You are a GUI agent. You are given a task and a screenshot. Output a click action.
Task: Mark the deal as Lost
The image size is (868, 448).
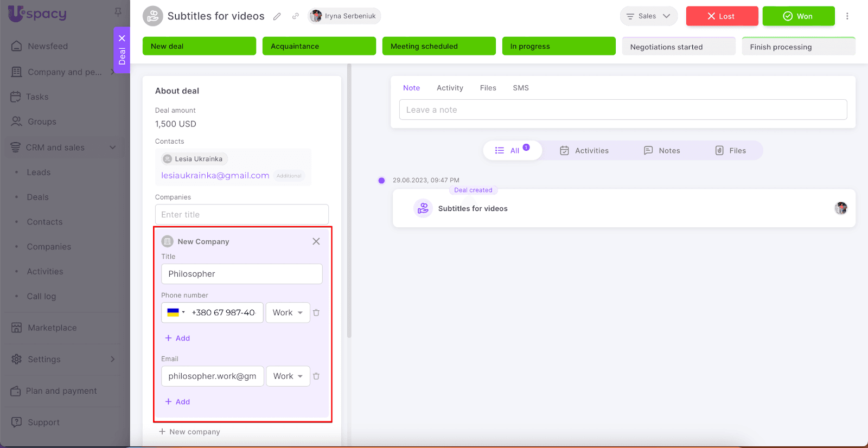click(722, 16)
